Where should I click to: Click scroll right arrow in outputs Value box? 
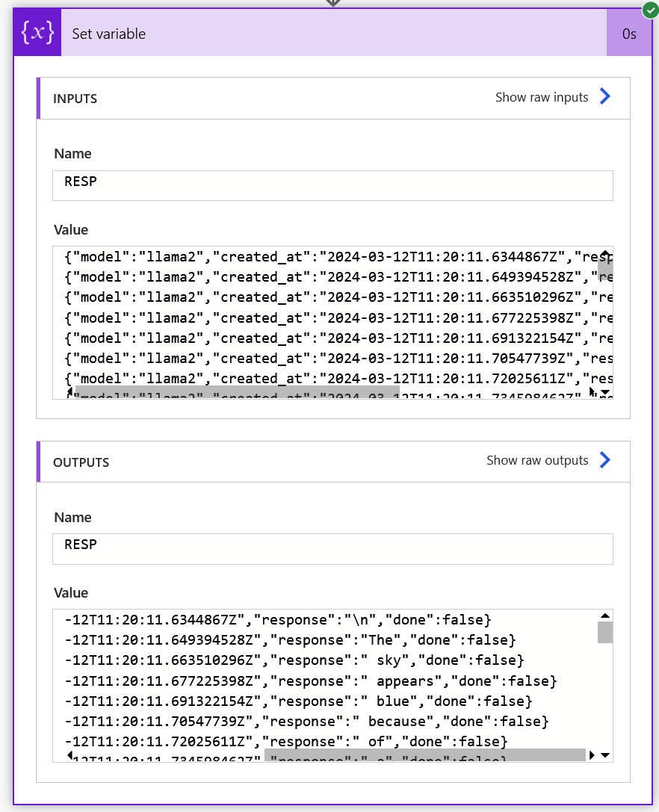click(x=592, y=755)
